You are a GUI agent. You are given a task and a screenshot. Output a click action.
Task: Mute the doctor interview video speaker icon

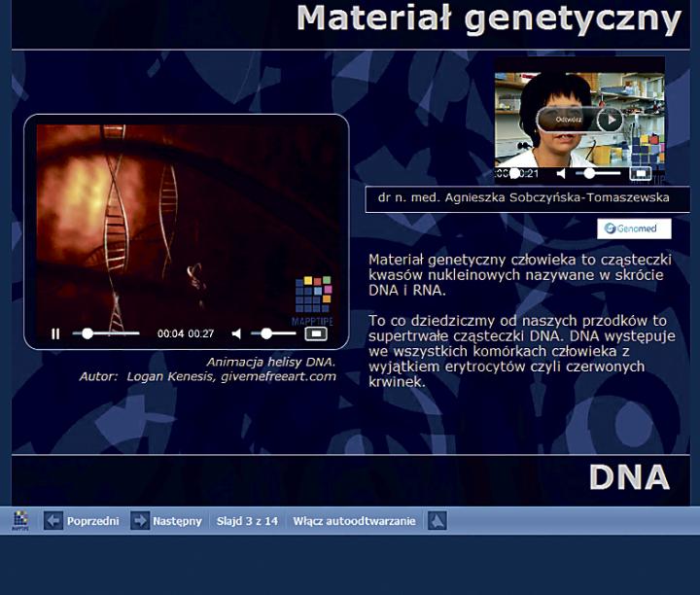[x=561, y=173]
